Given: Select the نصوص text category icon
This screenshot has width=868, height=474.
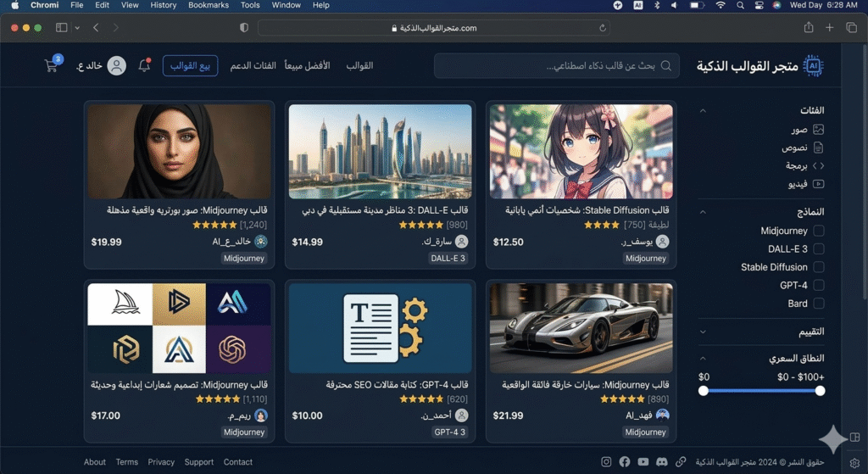Looking at the screenshot, I should pos(818,148).
